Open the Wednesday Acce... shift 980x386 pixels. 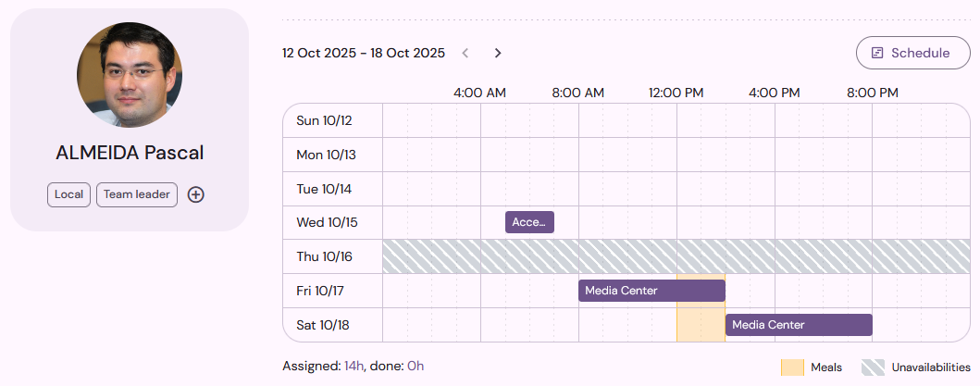click(x=529, y=222)
